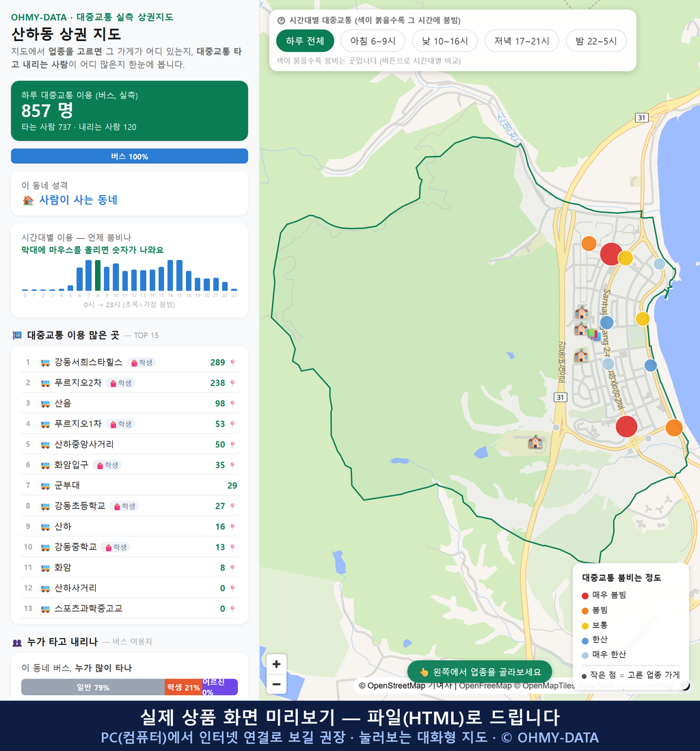Click the orange circle left of the upper red marker
The width and height of the screenshot is (700, 751).
click(589, 243)
